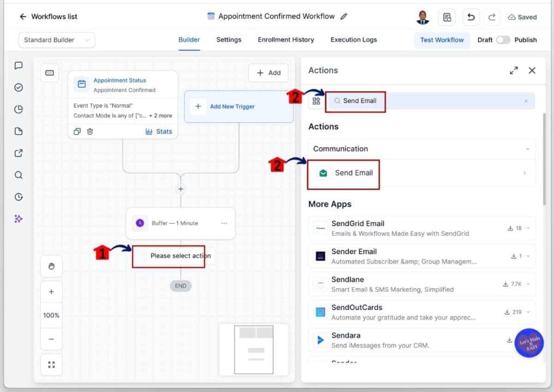Undo the last change
Viewport: 554px width, 392px height.
471,17
